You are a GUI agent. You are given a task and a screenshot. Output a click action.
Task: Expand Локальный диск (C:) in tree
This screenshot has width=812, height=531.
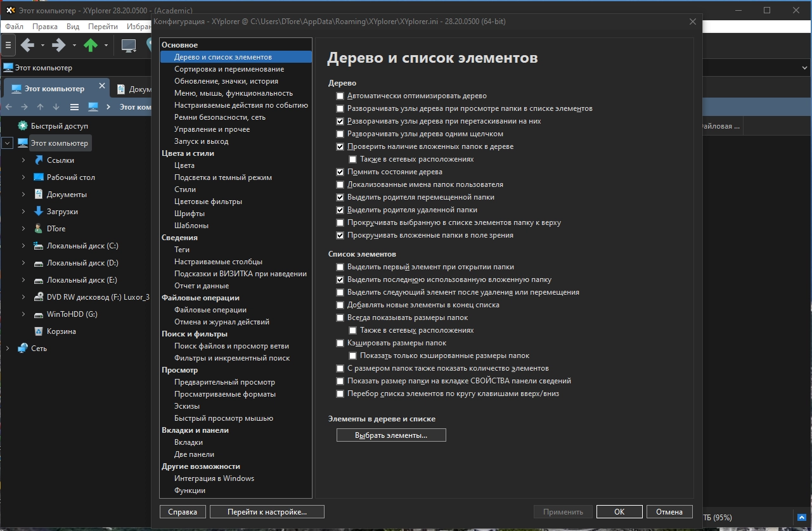[x=23, y=246]
